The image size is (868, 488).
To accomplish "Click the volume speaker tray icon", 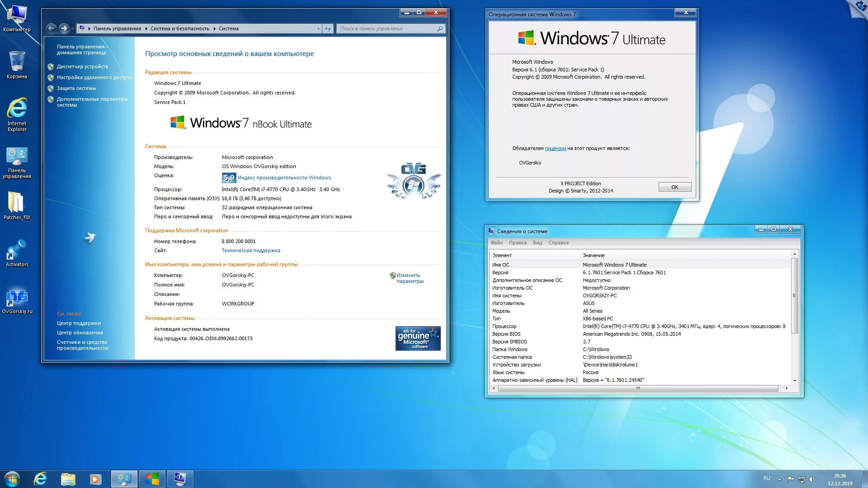I will tap(812, 479).
